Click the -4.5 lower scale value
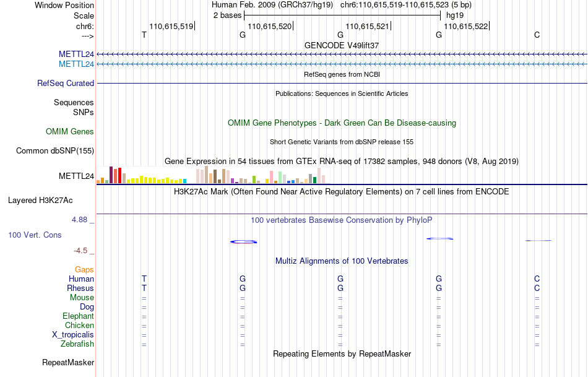The image size is (588, 377). [x=80, y=251]
